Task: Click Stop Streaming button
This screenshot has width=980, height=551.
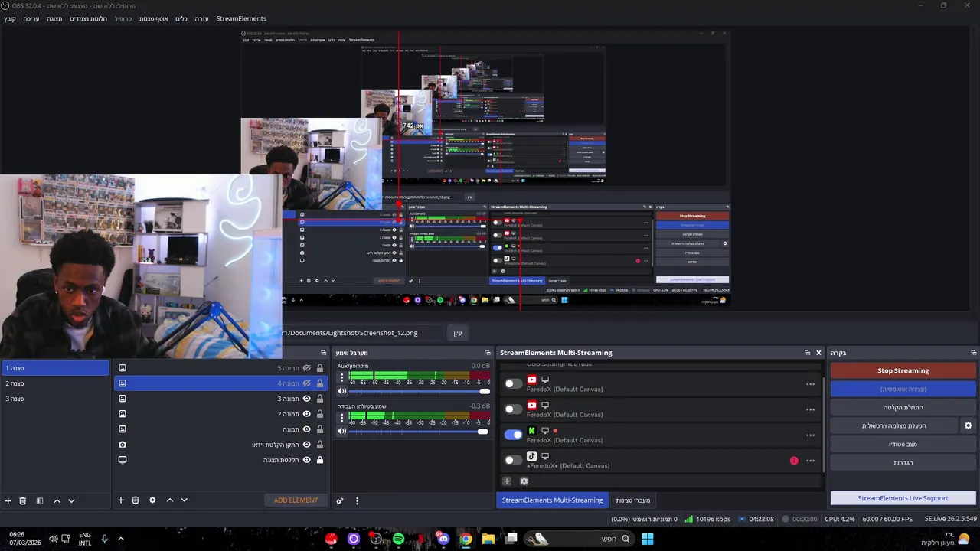Action: [x=903, y=370]
